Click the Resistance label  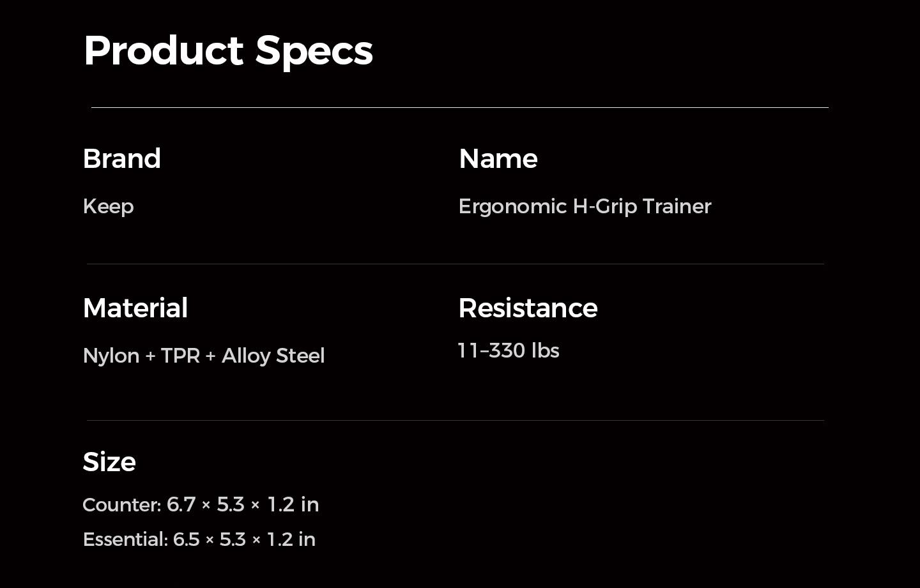point(528,308)
